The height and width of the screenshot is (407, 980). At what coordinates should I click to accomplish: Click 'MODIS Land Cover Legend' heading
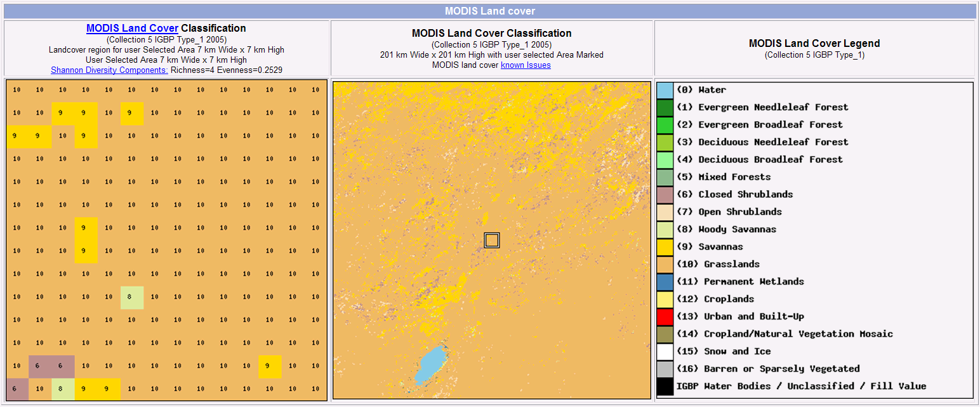tap(814, 44)
